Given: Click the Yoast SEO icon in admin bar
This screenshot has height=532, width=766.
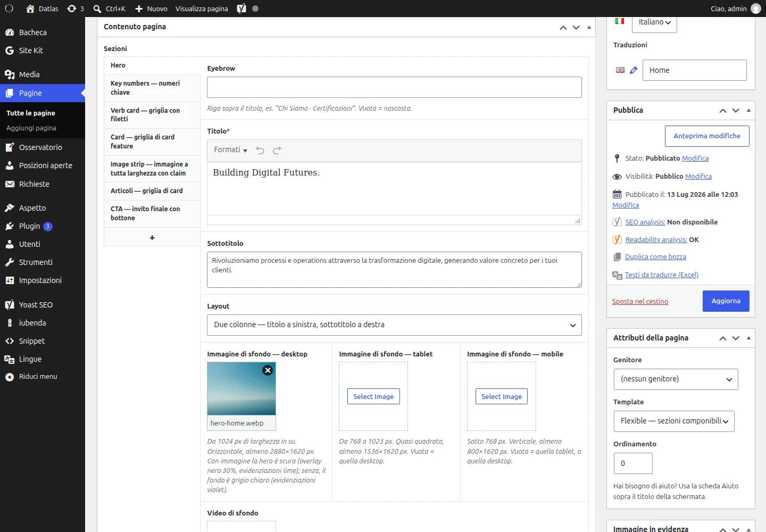Looking at the screenshot, I should click(x=242, y=9).
